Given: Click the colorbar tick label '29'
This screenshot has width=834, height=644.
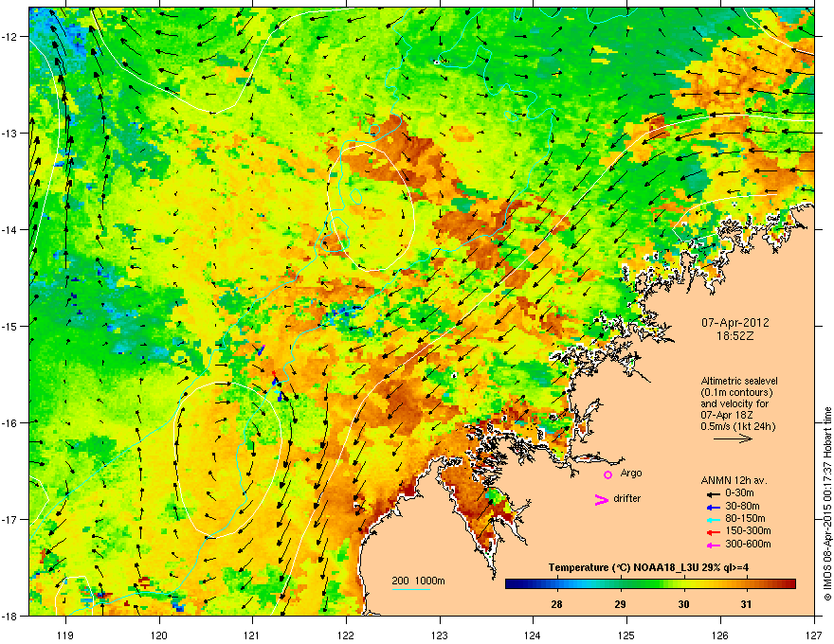Looking at the screenshot, I should [x=620, y=604].
